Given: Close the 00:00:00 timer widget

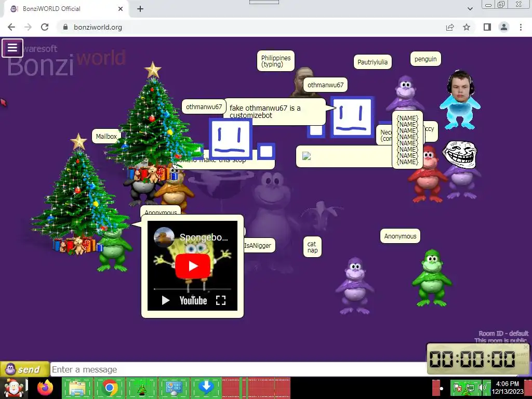Looking at the screenshot, I should (526, 347).
